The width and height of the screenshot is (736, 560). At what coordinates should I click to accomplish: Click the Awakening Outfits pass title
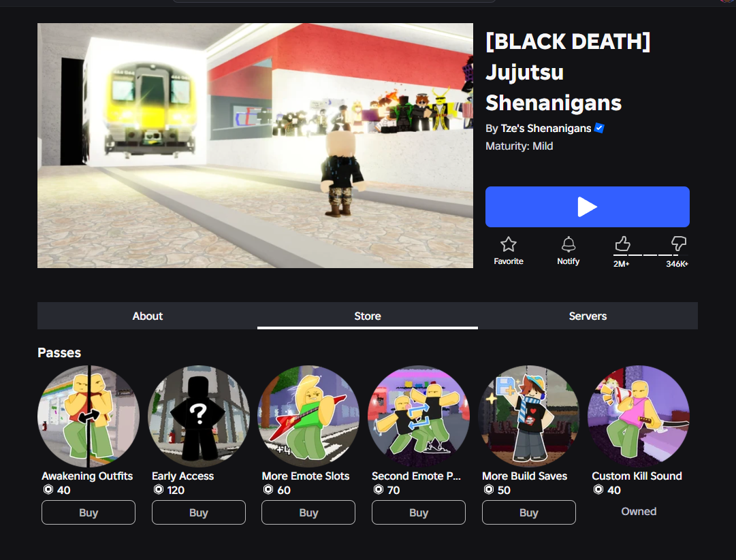click(x=87, y=476)
